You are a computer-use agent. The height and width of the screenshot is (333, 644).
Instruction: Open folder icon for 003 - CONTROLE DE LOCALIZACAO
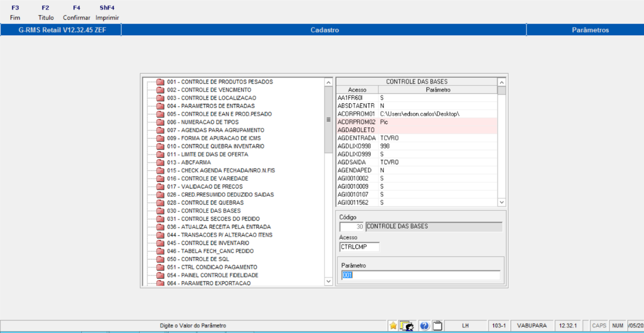(x=160, y=98)
